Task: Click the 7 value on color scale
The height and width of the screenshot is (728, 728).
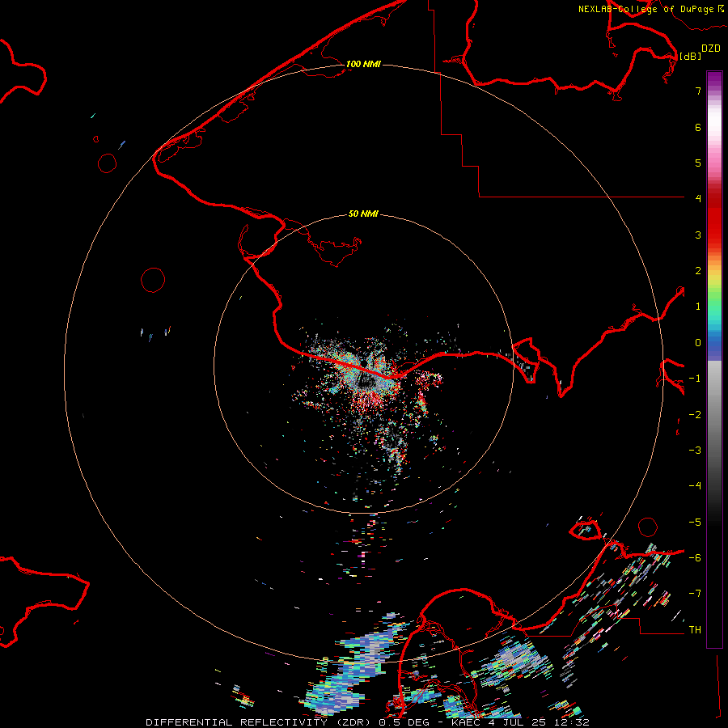Action: click(x=698, y=91)
